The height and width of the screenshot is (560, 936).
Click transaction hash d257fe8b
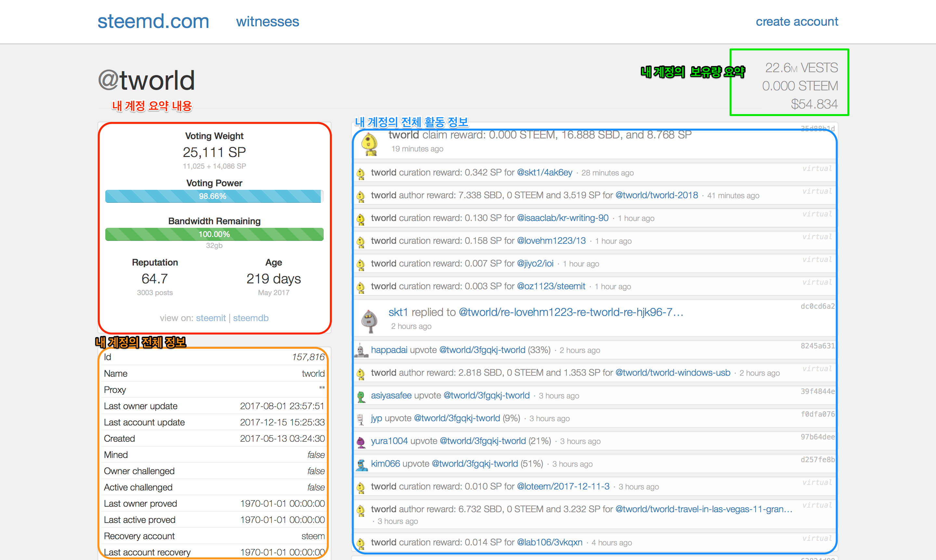pyautogui.click(x=818, y=459)
